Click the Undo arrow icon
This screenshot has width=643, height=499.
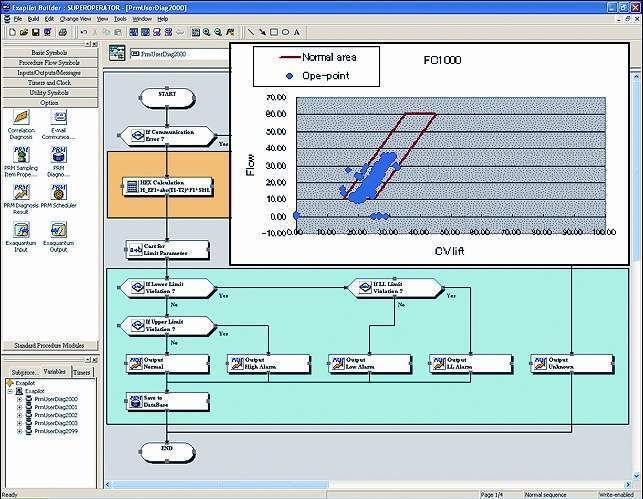[84, 32]
